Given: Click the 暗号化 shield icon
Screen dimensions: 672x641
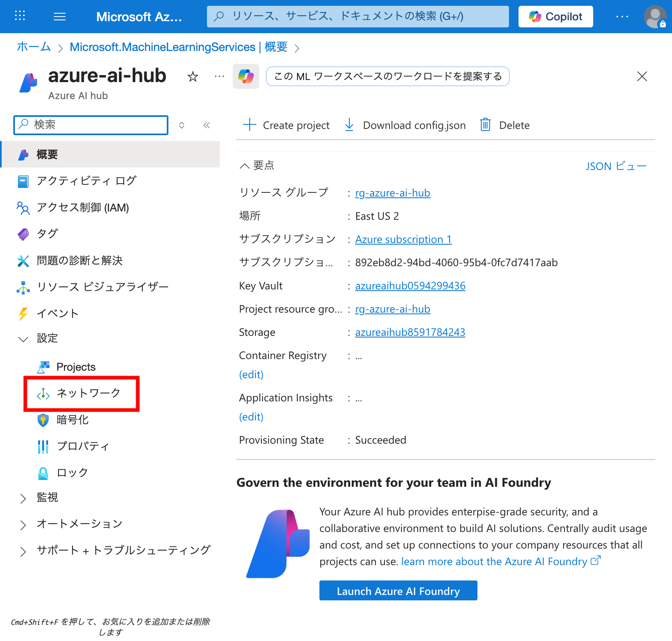Looking at the screenshot, I should point(43,420).
